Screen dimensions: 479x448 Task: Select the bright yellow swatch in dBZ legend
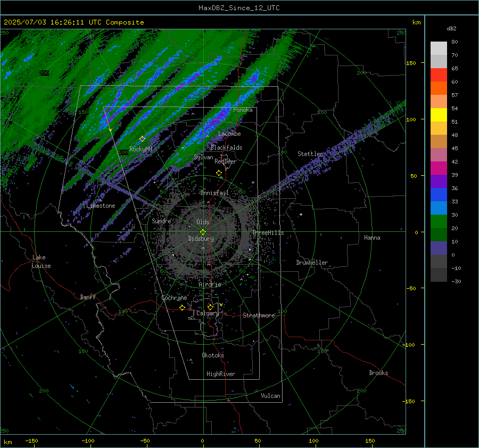[439, 115]
